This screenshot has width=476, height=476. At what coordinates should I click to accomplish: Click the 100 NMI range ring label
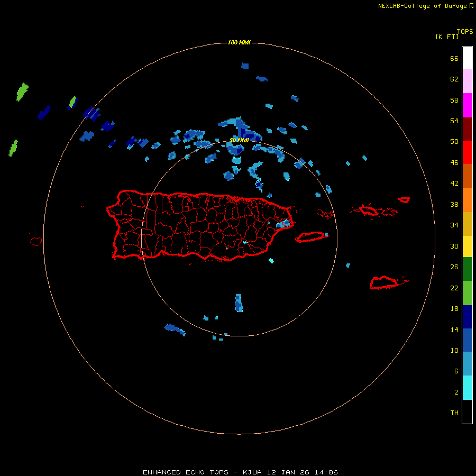click(x=239, y=42)
